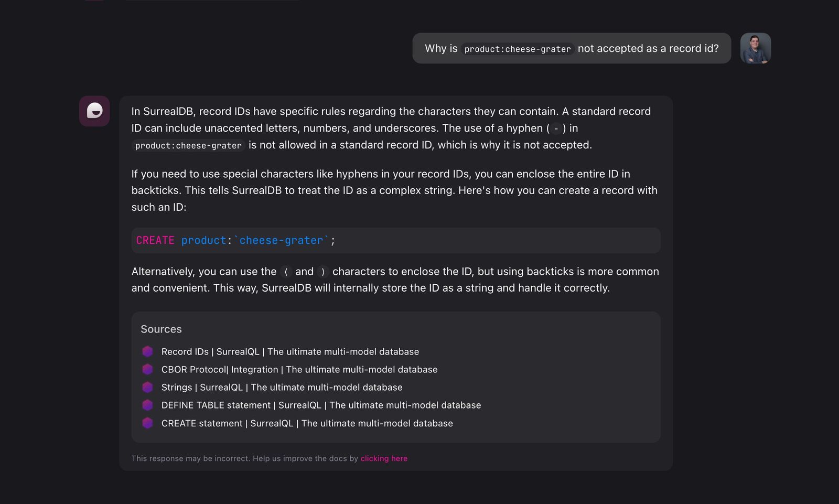Click the CREATE product:`cheese-grater` code block
Viewport: 839px width, 504px height.
point(395,240)
